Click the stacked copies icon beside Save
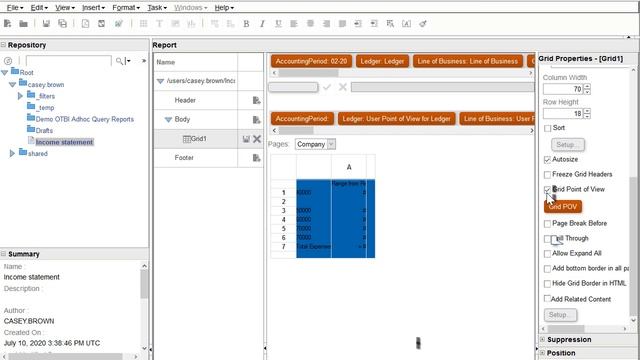 coord(62,24)
